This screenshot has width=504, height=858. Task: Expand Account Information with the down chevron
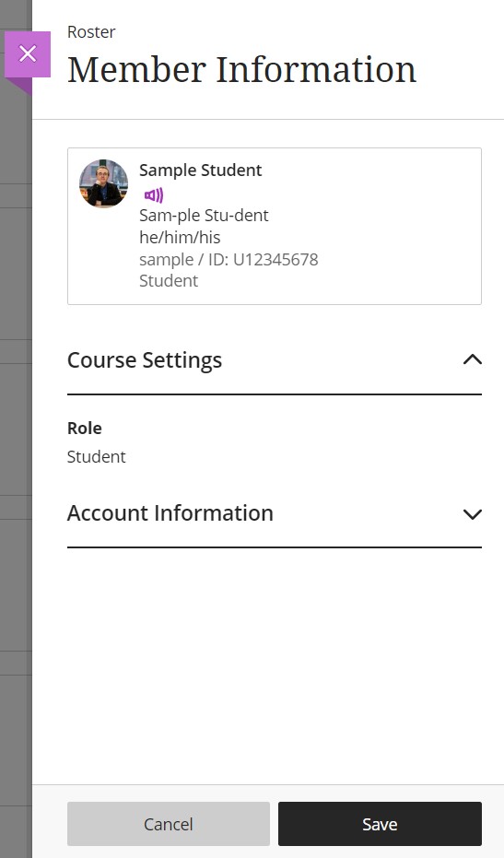473,514
